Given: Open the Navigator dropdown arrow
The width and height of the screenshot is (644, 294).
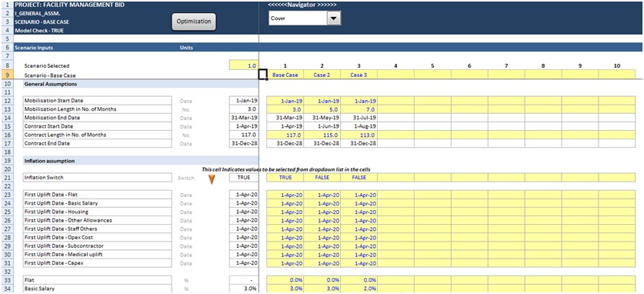Looking at the screenshot, I should (334, 18).
